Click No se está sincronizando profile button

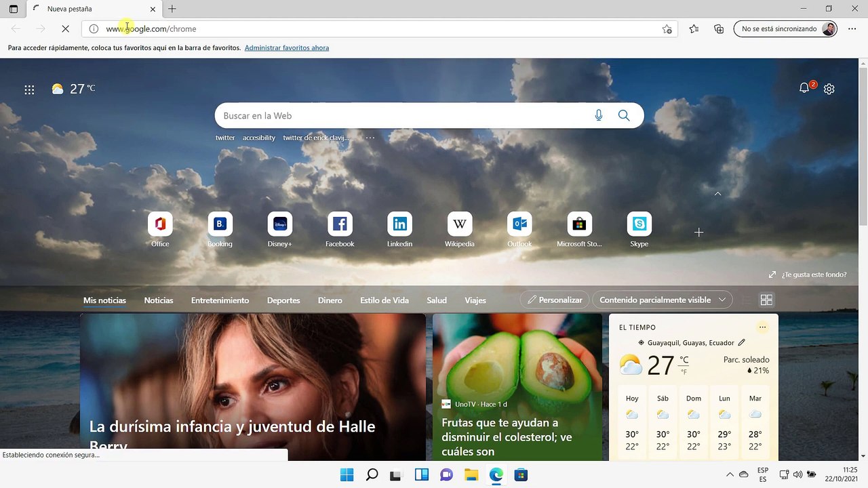[x=785, y=29]
